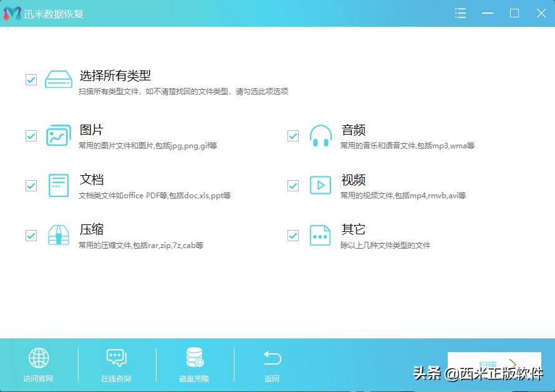
Task: Click the drive icon beside 选择所有类型
Action: point(58,79)
